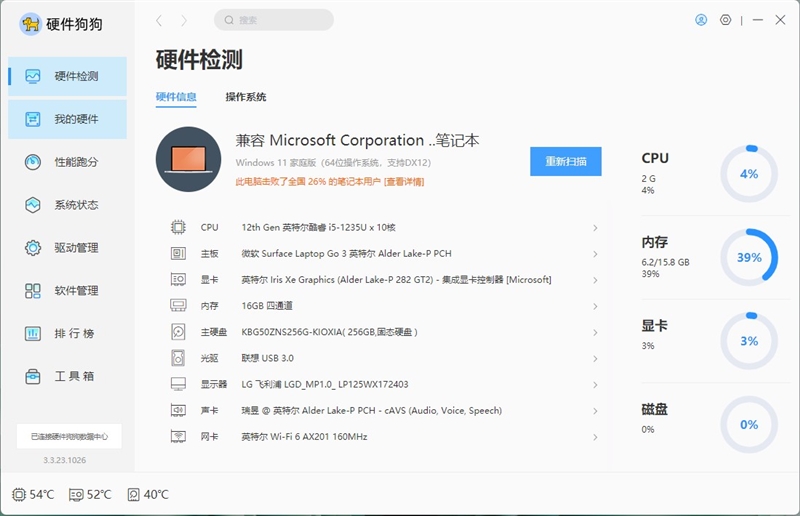This screenshot has height=516, width=800.
Task: Click the 6.2/15.8 GB memory usage text
Action: 665,262
